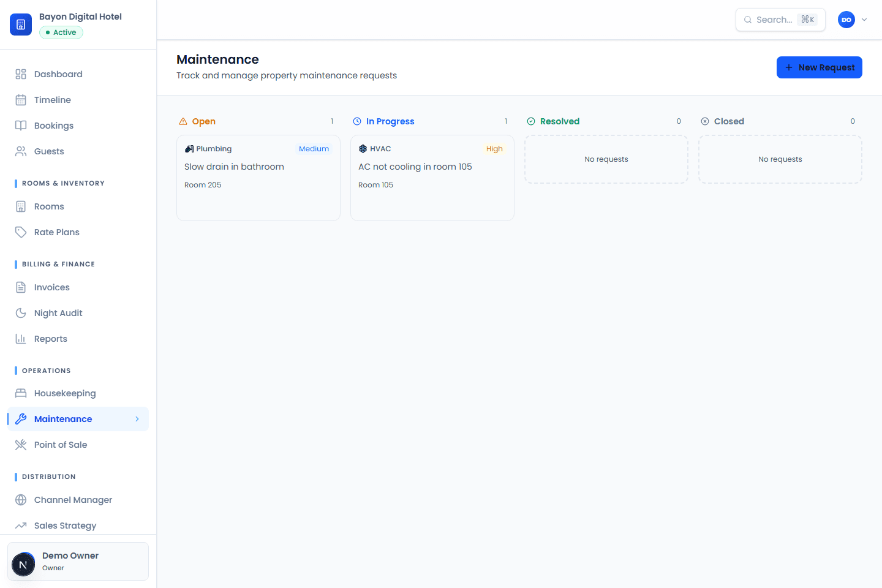Click the Closed x-circle icon
This screenshot has width=882, height=588.
pos(705,121)
